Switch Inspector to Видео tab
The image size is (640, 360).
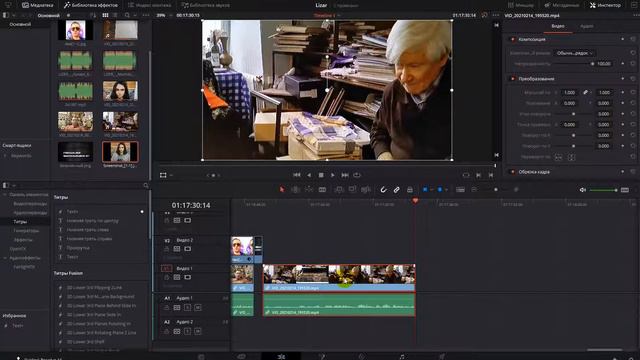coord(558,26)
